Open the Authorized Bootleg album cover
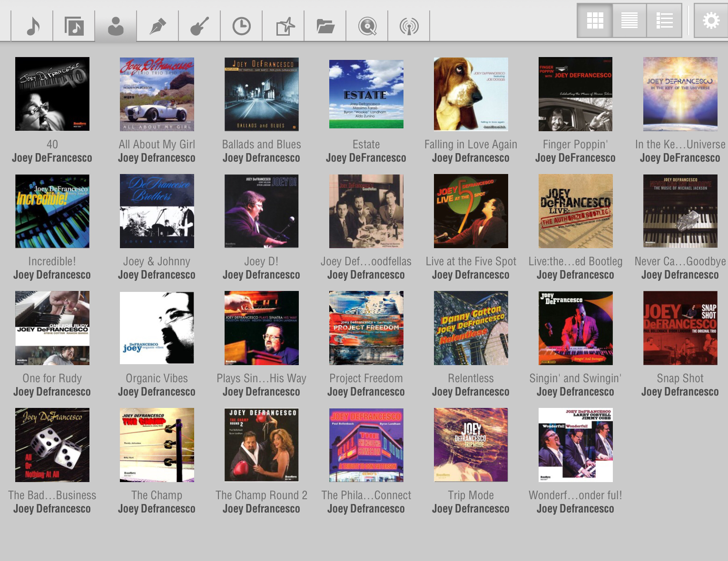 coord(576,211)
